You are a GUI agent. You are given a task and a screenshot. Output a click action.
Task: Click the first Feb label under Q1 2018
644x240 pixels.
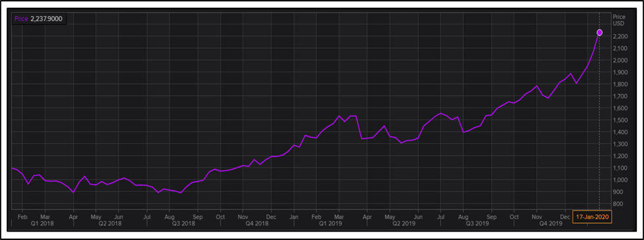pyautogui.click(x=23, y=216)
